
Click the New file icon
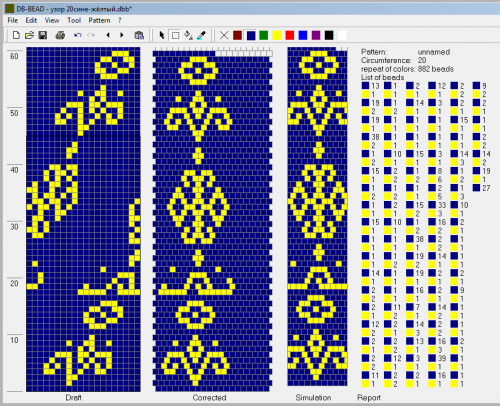coord(16,35)
